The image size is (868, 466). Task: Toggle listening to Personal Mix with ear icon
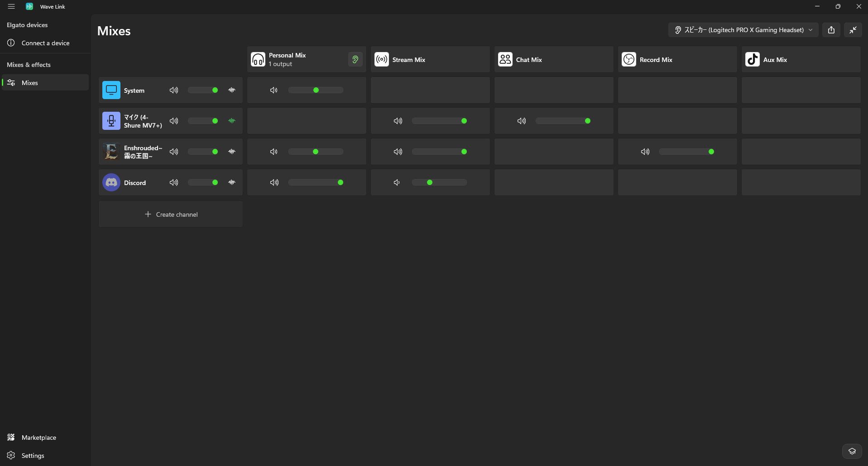tap(355, 59)
